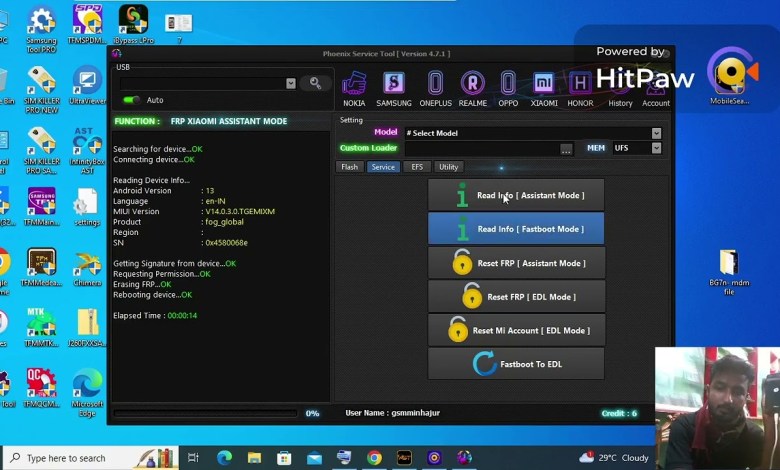This screenshot has width=780, height=470.
Task: Switch to the Flash tab
Action: 350,167
